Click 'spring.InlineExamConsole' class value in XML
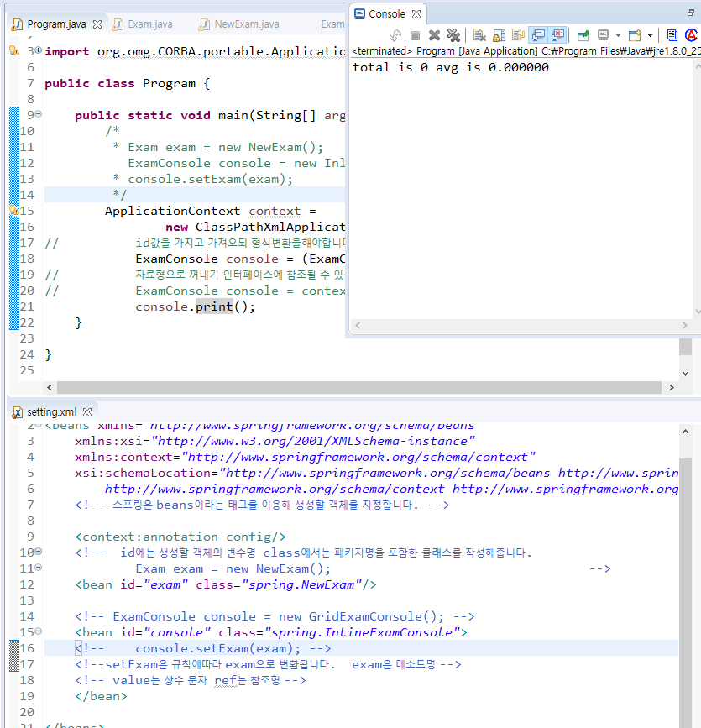Viewport: 701px width, 728px height. (362, 632)
